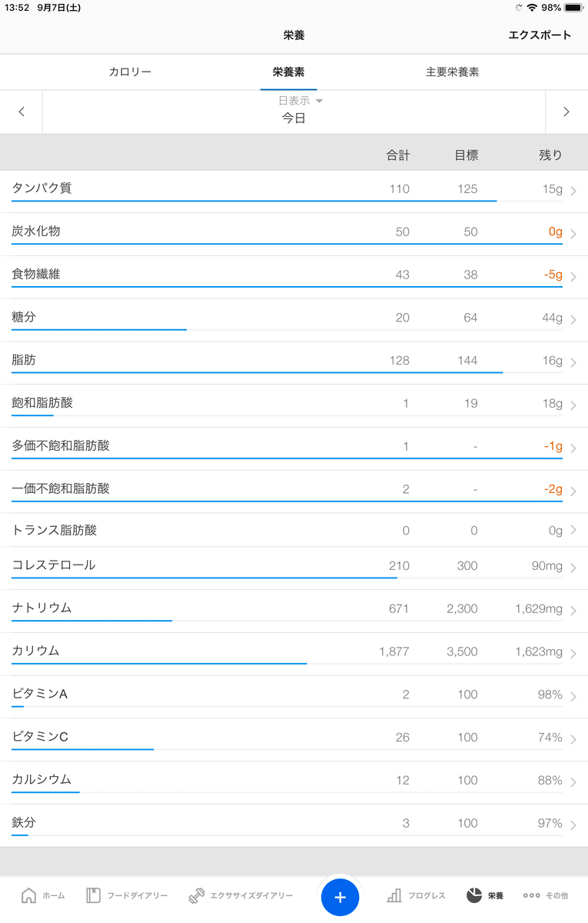Open the 日表示 view dropdown

tap(300, 101)
